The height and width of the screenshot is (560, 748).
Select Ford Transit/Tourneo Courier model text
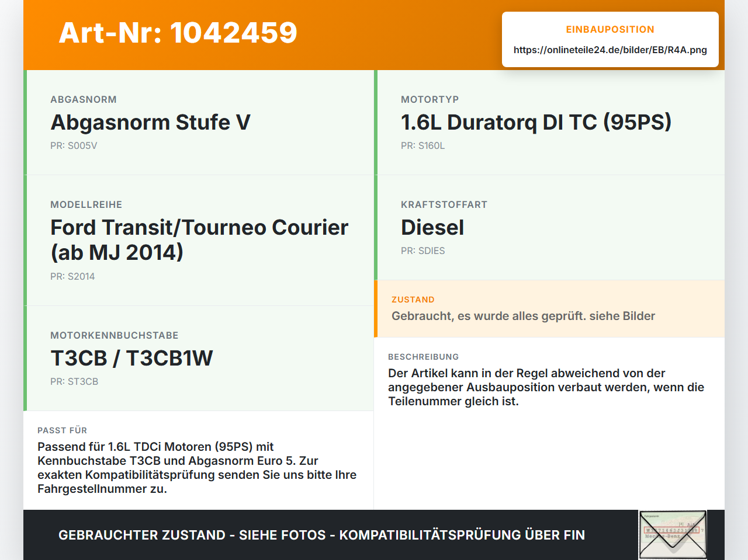(199, 239)
